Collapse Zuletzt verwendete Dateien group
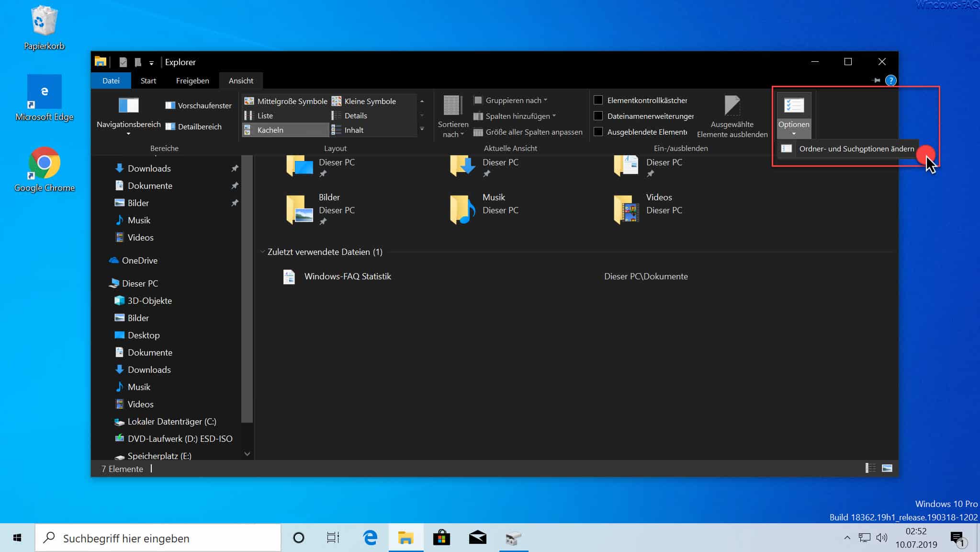 click(x=262, y=252)
